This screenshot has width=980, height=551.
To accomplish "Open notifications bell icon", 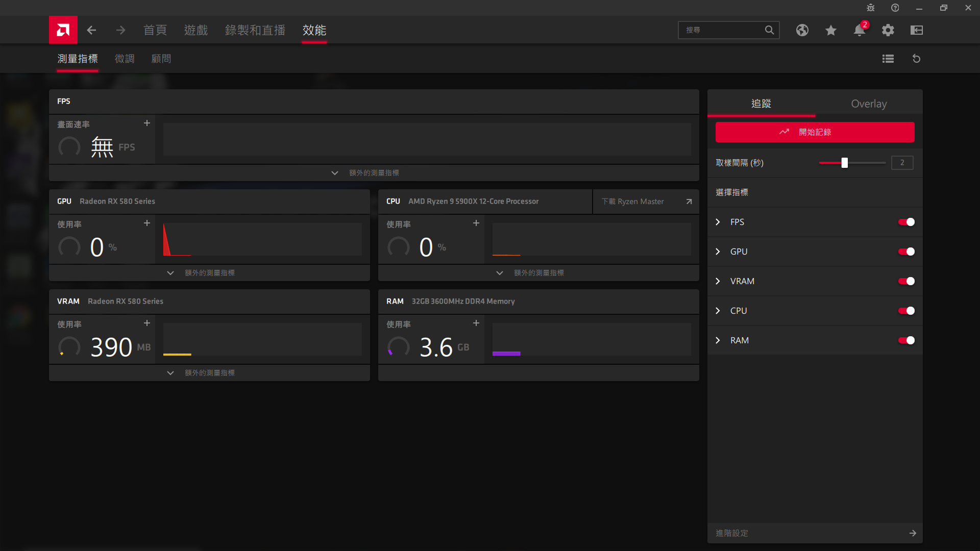I will (x=860, y=30).
